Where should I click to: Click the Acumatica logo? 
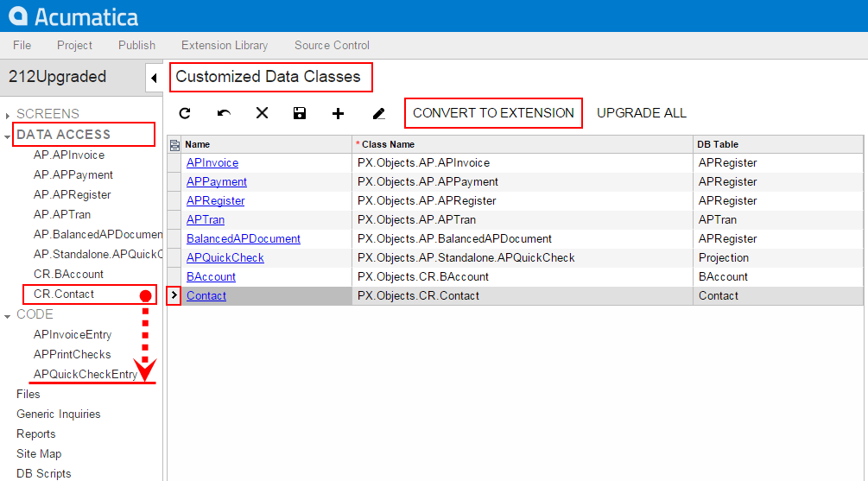coord(73,16)
